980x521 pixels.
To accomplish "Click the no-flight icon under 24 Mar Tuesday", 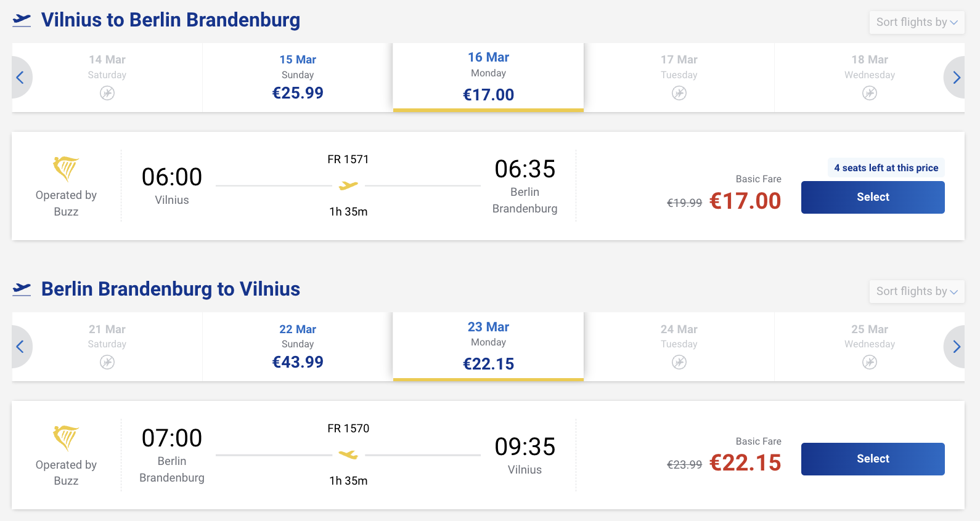I will pyautogui.click(x=679, y=362).
